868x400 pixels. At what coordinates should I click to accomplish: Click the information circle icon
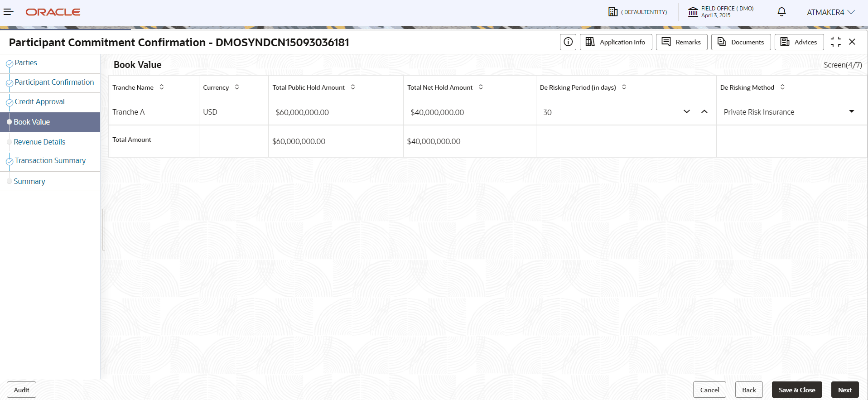point(568,42)
